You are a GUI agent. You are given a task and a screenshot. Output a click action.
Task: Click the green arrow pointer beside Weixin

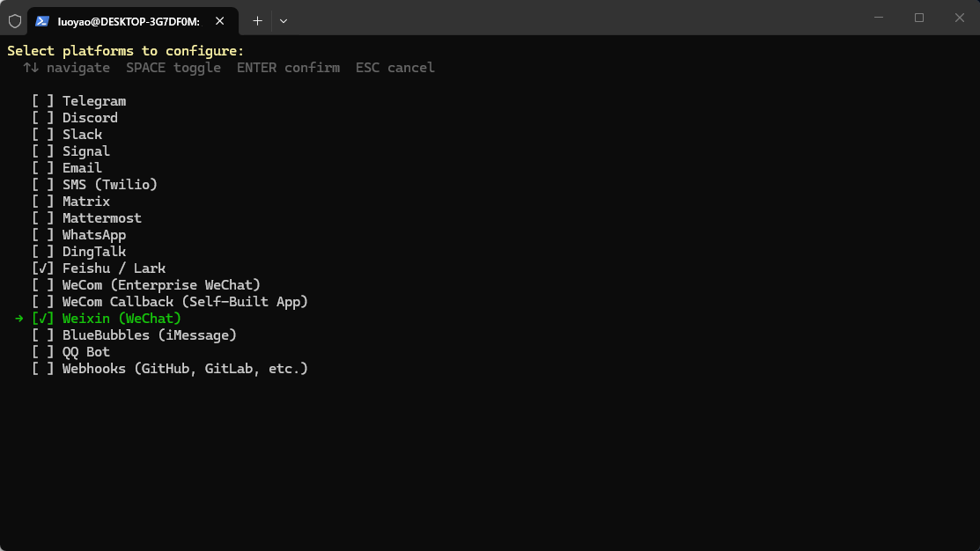[x=18, y=319]
